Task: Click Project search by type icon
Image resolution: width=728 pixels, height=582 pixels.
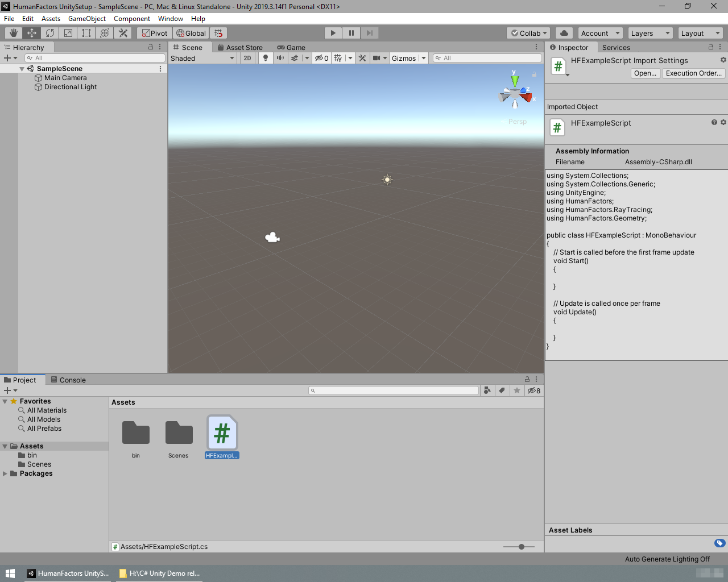Action: pos(487,390)
